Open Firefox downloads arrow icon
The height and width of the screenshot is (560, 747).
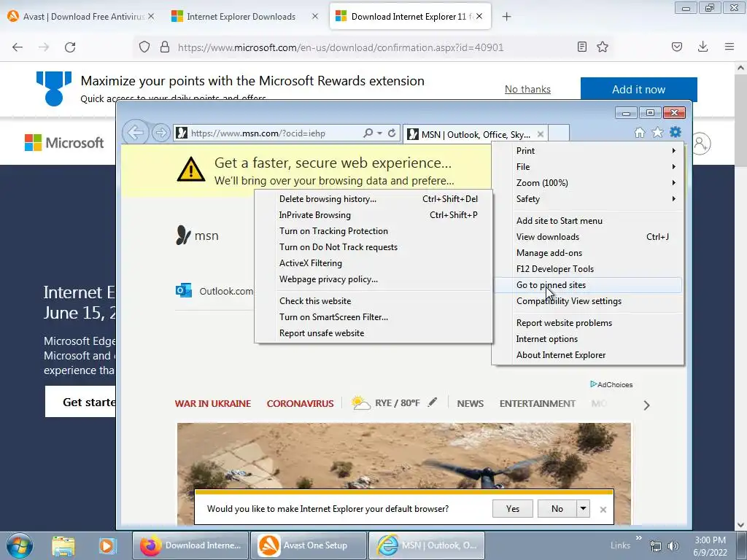703,47
